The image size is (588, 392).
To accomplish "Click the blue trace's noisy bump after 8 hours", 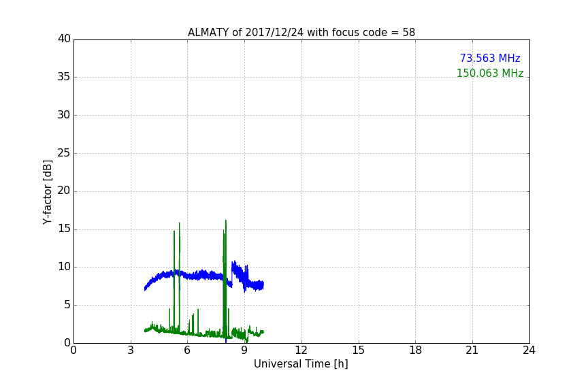I will 240,274.
